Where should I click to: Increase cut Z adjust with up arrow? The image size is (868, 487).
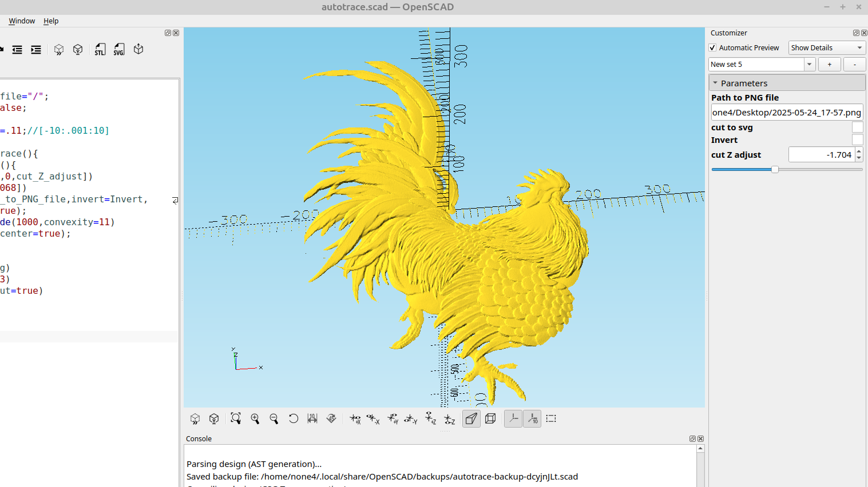pos(859,151)
